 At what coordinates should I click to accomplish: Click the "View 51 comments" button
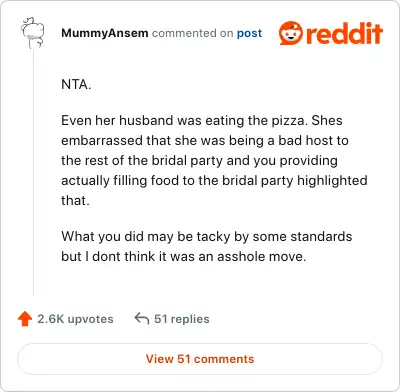pos(200,359)
